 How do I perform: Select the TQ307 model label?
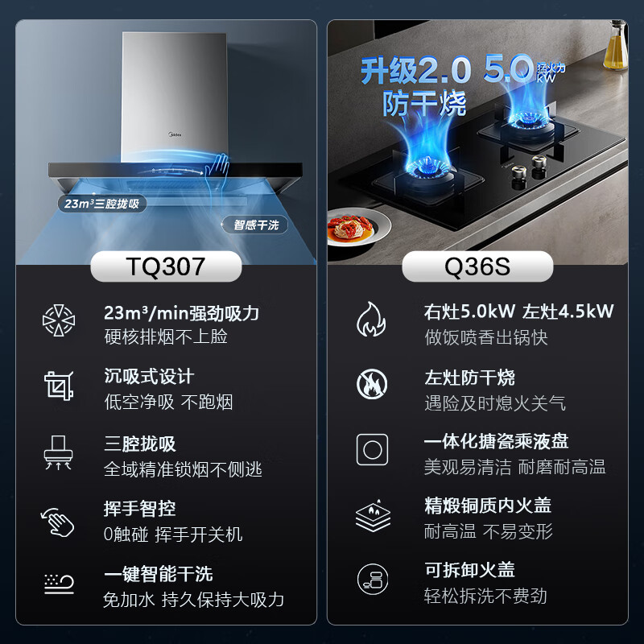point(166,266)
